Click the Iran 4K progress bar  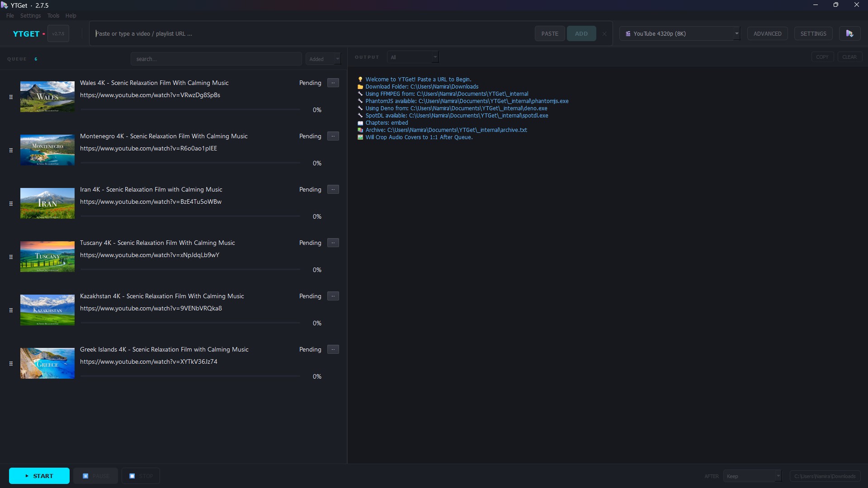coord(190,216)
